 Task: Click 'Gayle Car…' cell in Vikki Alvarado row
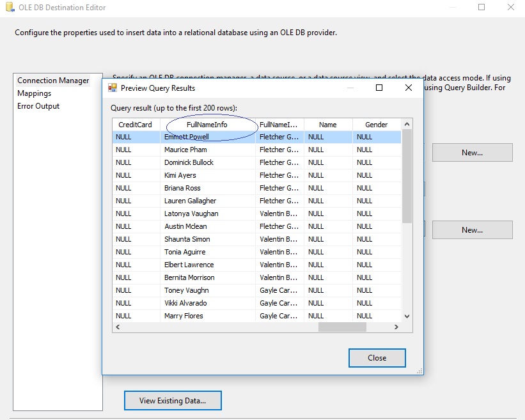coord(279,303)
